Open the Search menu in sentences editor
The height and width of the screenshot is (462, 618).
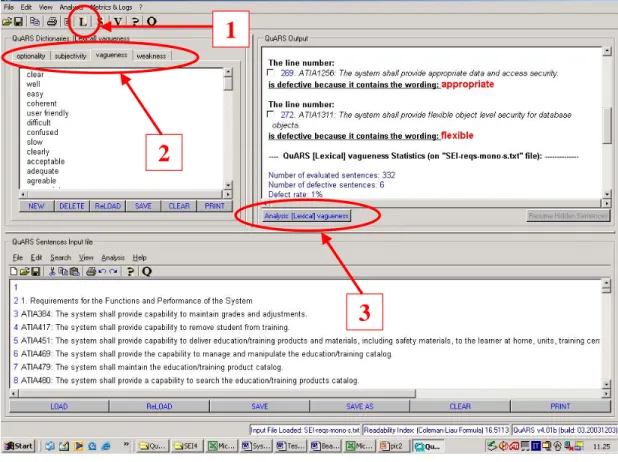(61, 257)
